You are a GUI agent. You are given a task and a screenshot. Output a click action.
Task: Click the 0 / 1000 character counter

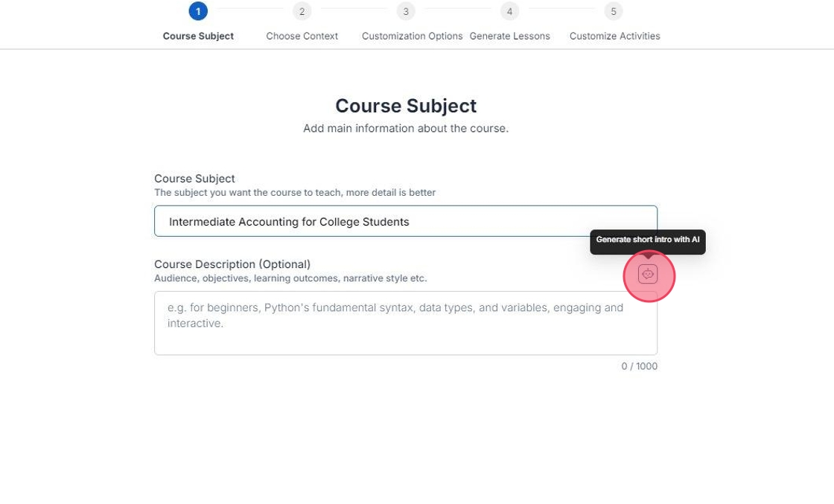pyautogui.click(x=639, y=366)
